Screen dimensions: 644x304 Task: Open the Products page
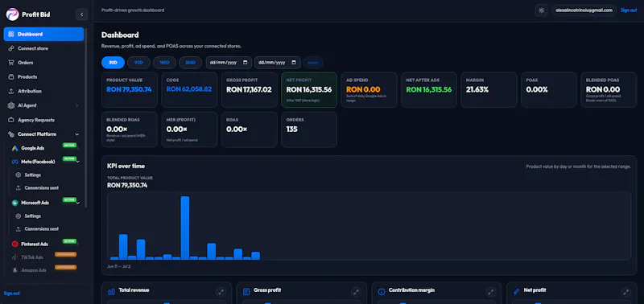[43, 76]
